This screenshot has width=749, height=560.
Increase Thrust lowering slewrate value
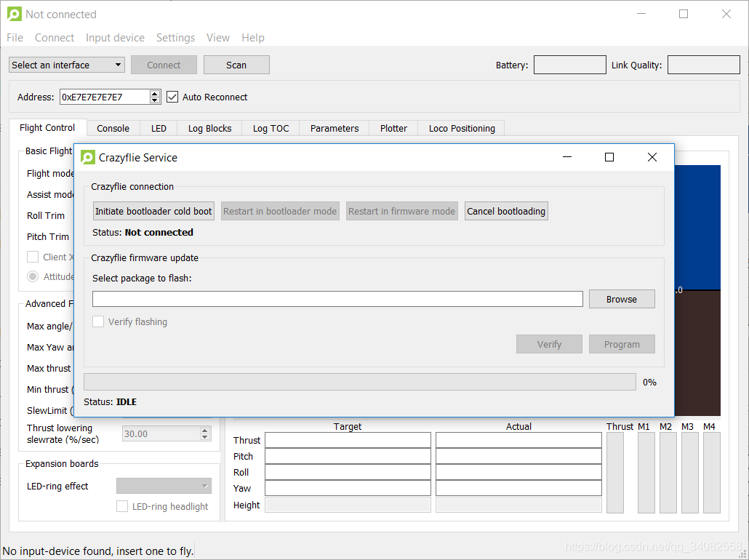click(205, 431)
